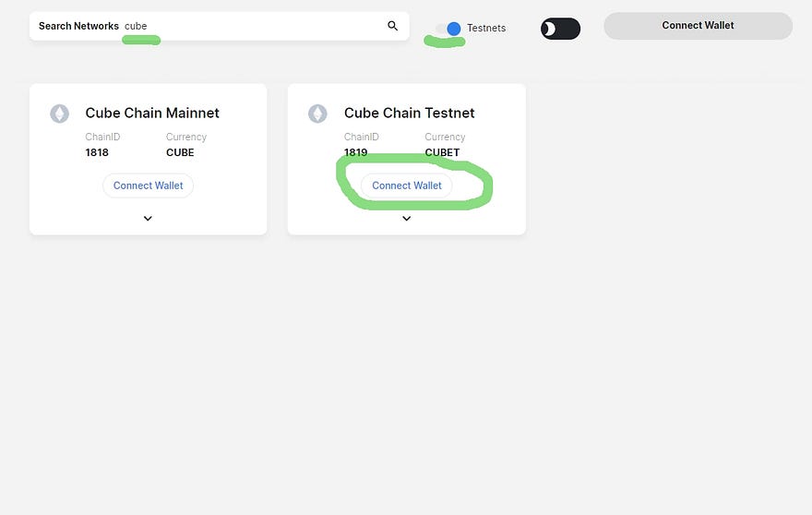Click the top-right Connect Wallet button

pyautogui.click(x=699, y=26)
